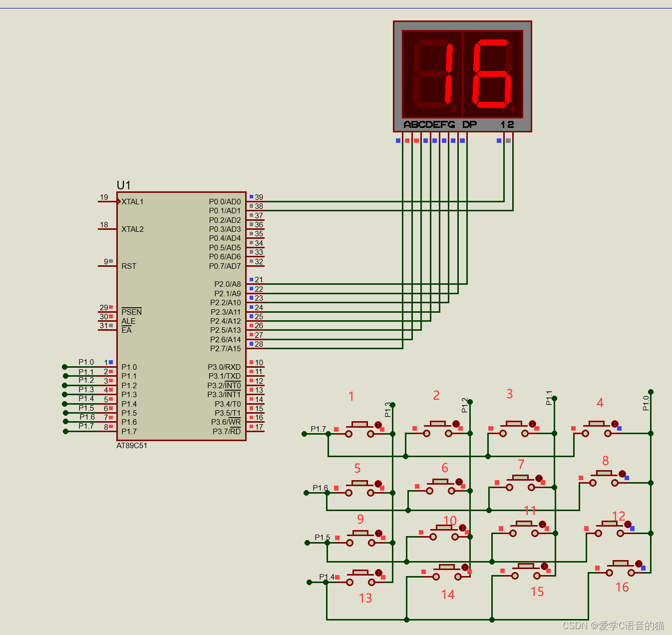Click pin number 28 on U1
Screen dimensions: 672x635
click(x=259, y=344)
